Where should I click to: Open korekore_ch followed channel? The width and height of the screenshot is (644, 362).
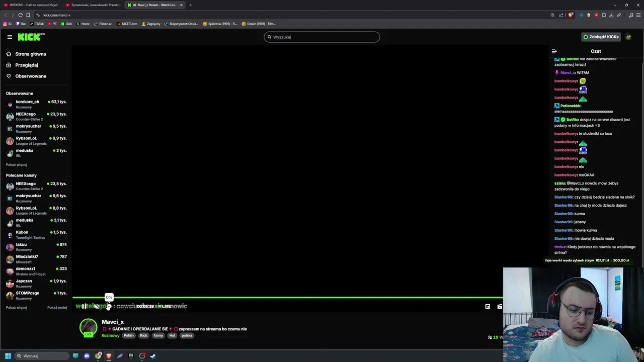click(x=36, y=104)
